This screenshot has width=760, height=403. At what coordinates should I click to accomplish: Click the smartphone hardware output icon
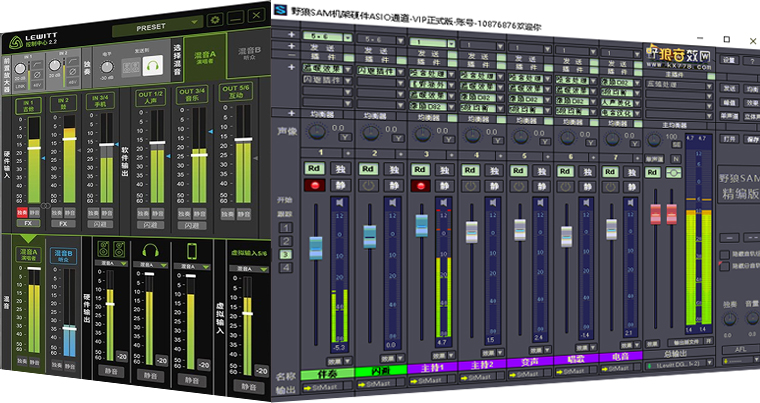tap(191, 251)
